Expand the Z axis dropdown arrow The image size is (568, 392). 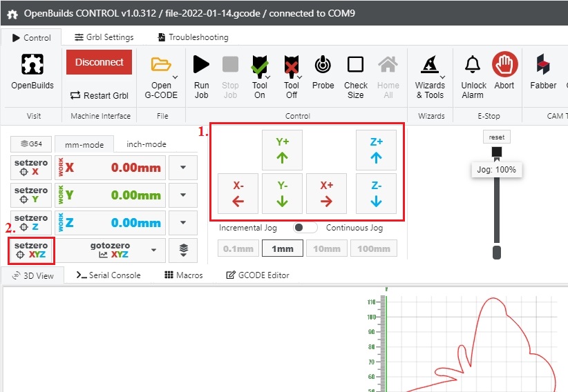pyautogui.click(x=183, y=223)
